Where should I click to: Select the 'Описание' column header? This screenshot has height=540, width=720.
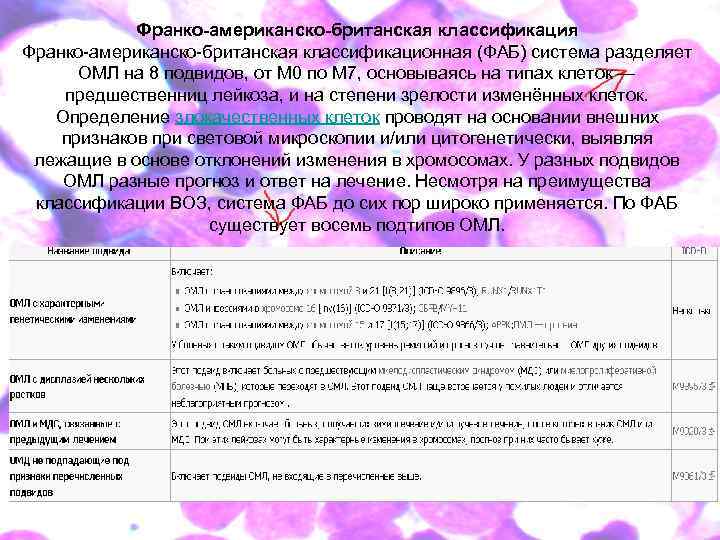point(420,251)
